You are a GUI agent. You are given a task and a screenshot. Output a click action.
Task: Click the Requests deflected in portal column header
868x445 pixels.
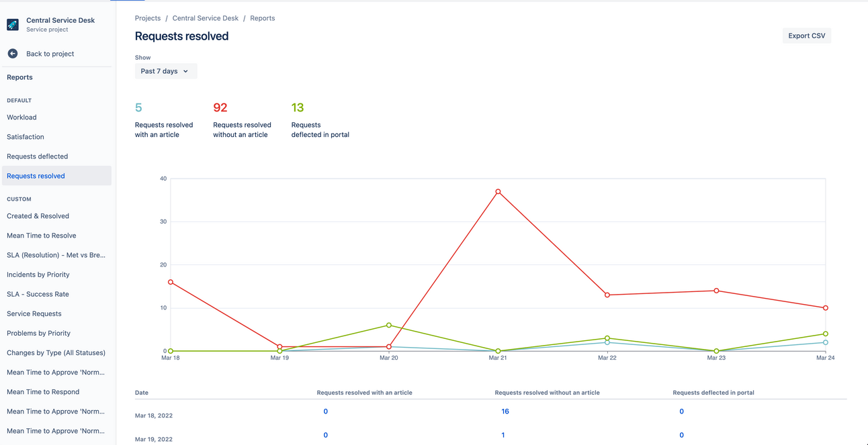tap(713, 393)
